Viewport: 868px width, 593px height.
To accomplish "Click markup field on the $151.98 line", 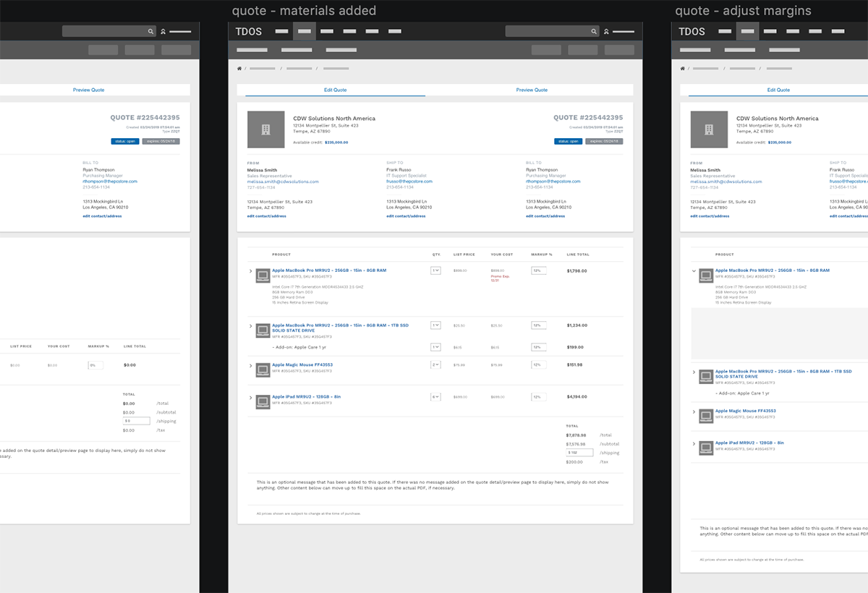I will 539,364.
